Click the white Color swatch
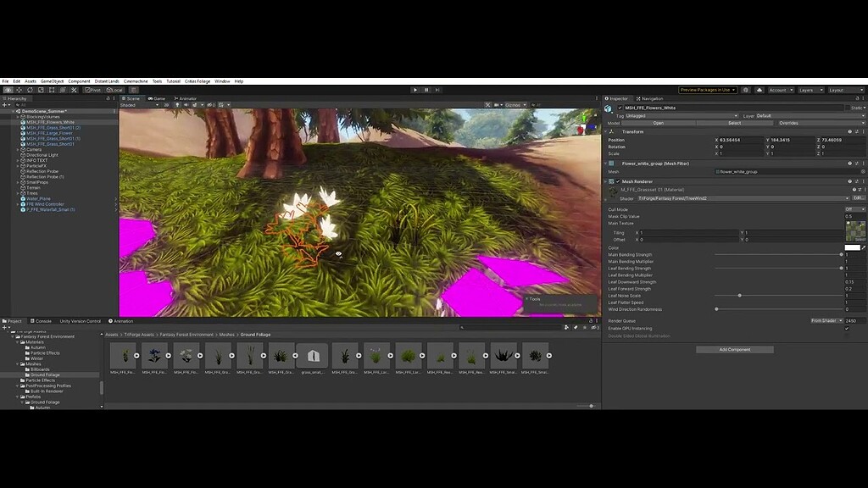Viewport: 868px width, 488px height. [x=851, y=246]
